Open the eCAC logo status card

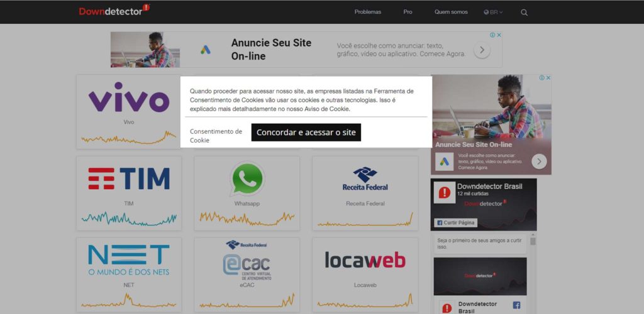point(247,274)
